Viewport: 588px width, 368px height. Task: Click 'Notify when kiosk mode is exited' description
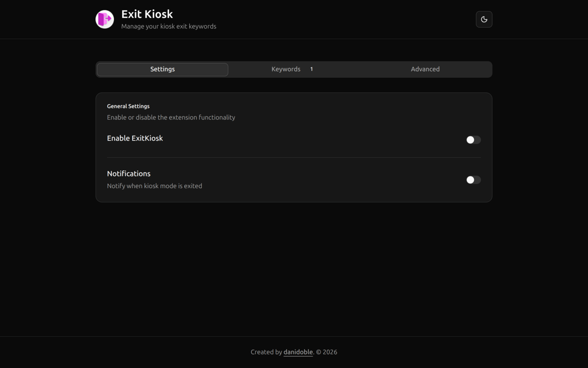click(x=154, y=186)
